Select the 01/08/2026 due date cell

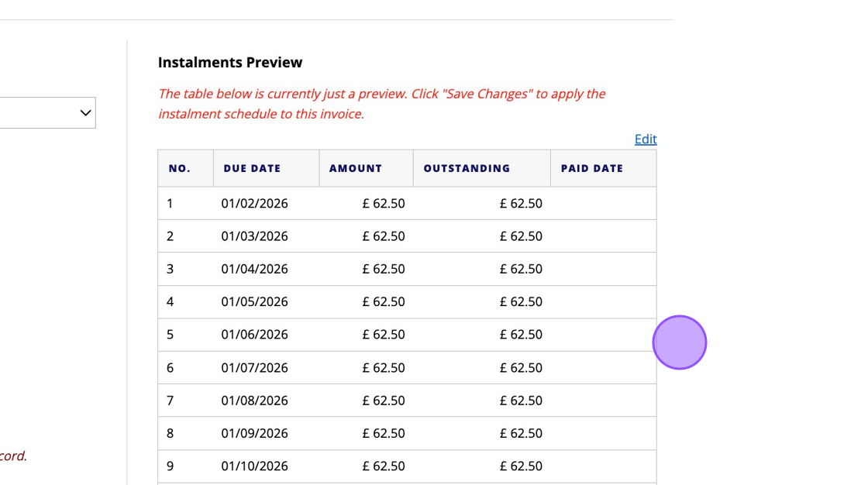254,401
